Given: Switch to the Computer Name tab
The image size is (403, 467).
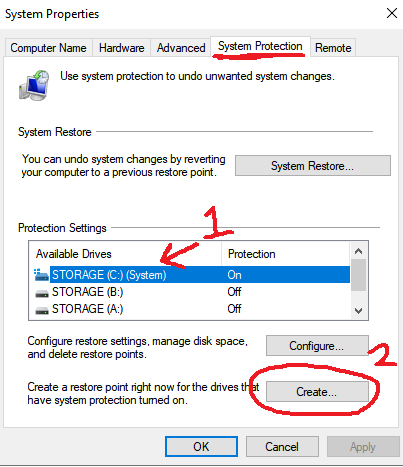Looking at the screenshot, I should click(48, 48).
